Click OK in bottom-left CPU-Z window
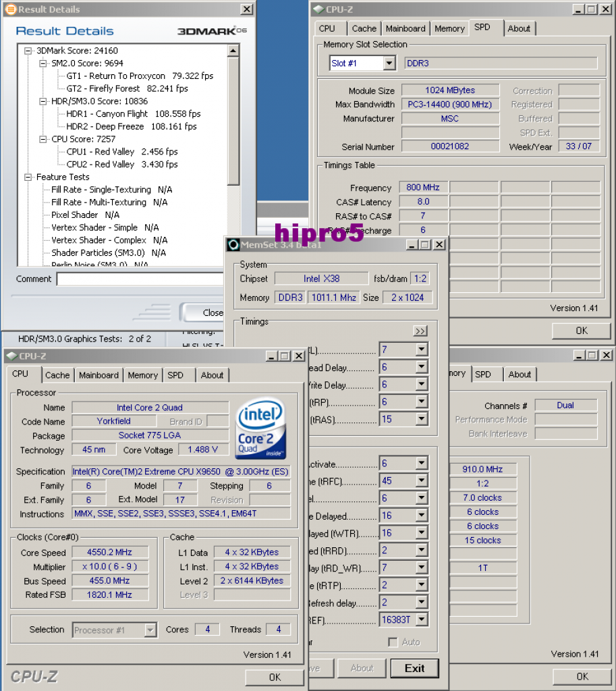The image size is (616, 691). (275, 677)
